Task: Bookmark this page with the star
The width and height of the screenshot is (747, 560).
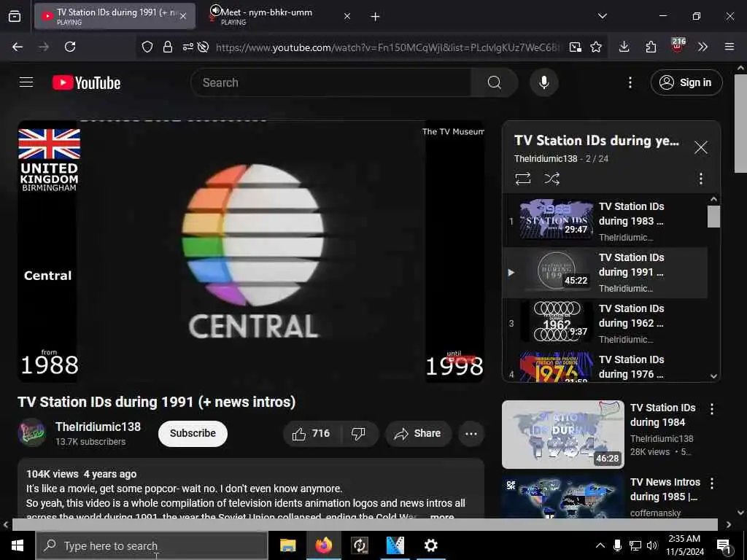Action: [596, 47]
